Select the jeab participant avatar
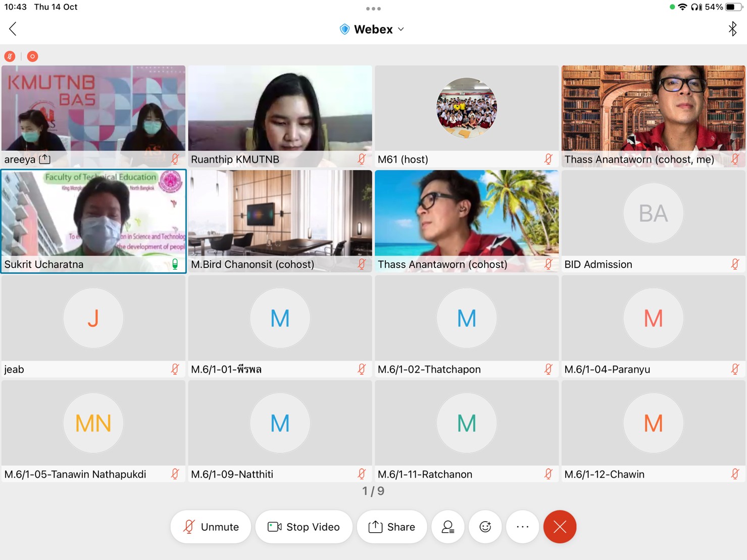 tap(93, 318)
